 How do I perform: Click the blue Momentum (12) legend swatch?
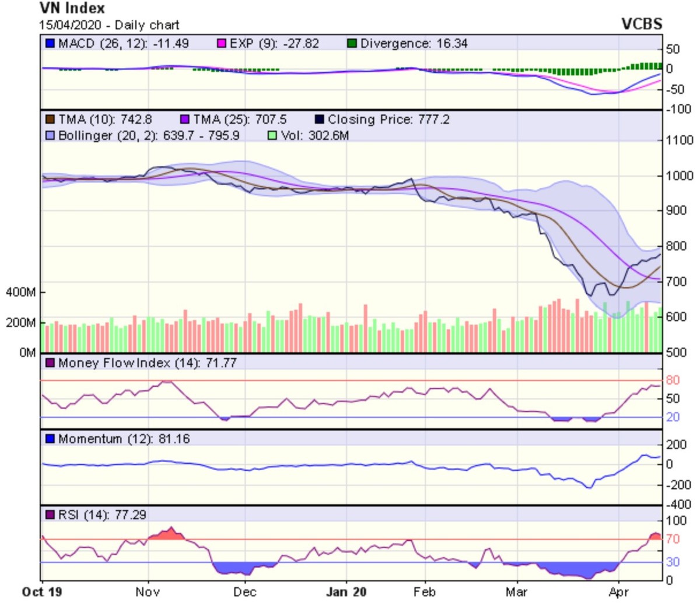tap(50, 439)
